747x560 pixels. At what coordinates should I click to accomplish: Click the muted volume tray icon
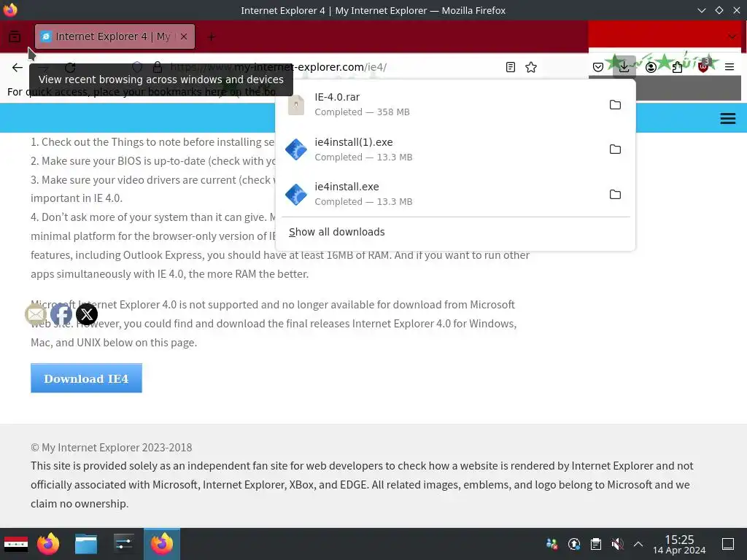(617, 544)
